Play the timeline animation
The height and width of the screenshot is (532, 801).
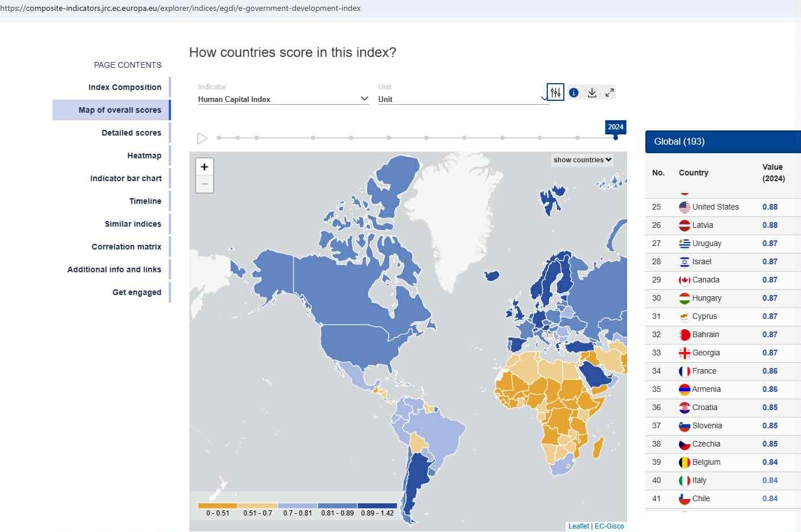point(202,138)
